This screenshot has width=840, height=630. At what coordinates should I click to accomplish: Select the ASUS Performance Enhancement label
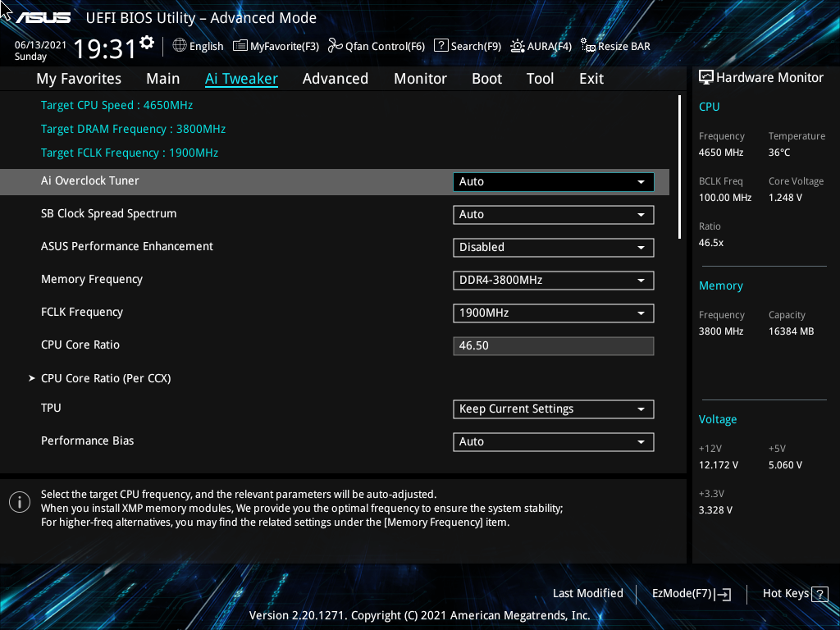[x=127, y=246]
